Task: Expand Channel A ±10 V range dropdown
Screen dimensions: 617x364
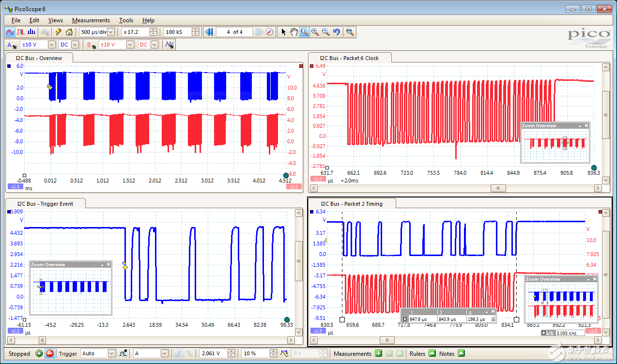Action: (x=51, y=45)
